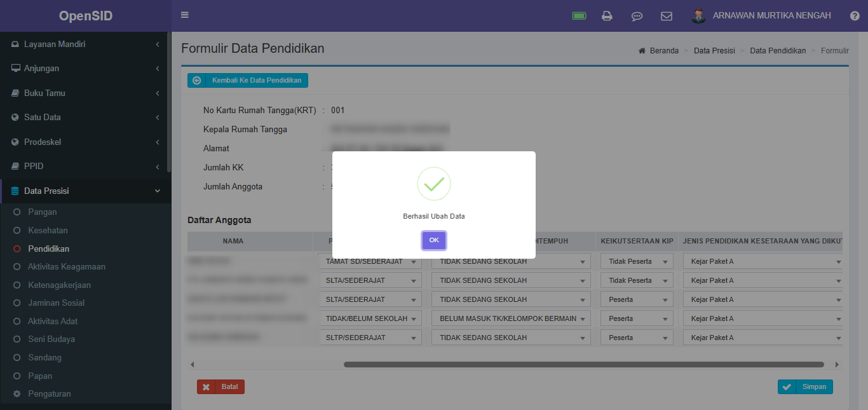
Task: Collapse Data Presisi sidebar menu
Action: coord(86,191)
